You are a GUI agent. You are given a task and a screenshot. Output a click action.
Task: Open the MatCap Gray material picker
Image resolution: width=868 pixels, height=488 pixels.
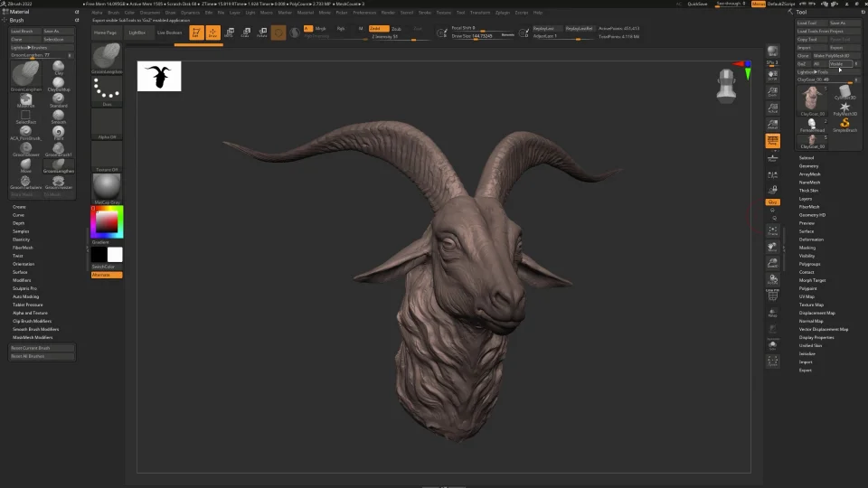tap(107, 188)
